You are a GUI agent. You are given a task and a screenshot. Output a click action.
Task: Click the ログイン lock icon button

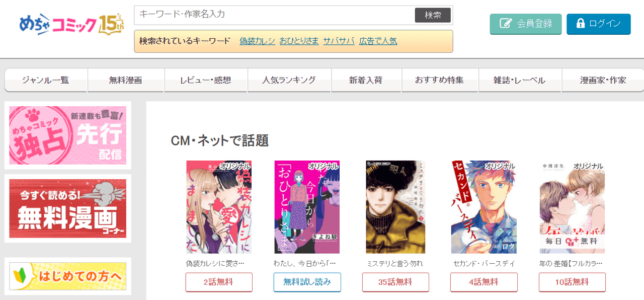click(598, 24)
